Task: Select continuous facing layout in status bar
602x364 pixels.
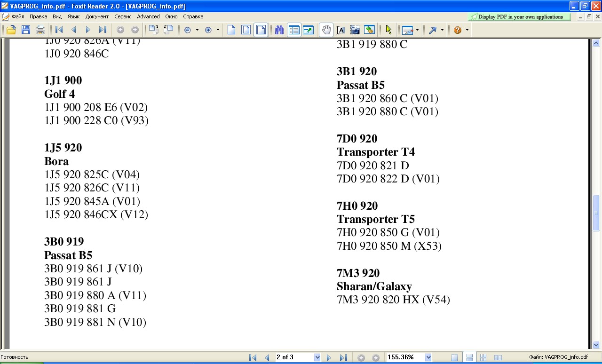Action: tap(483, 357)
